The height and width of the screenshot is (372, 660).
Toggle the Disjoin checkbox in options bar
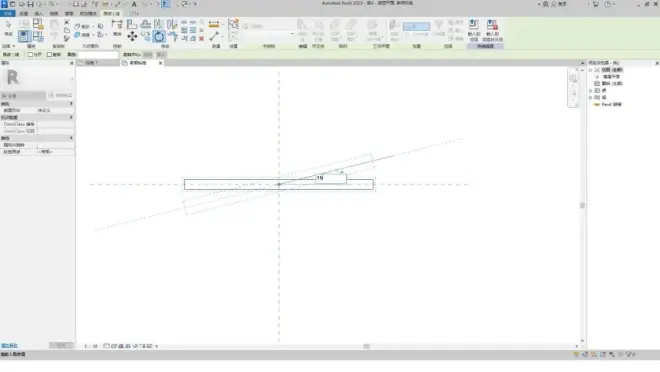(30, 54)
